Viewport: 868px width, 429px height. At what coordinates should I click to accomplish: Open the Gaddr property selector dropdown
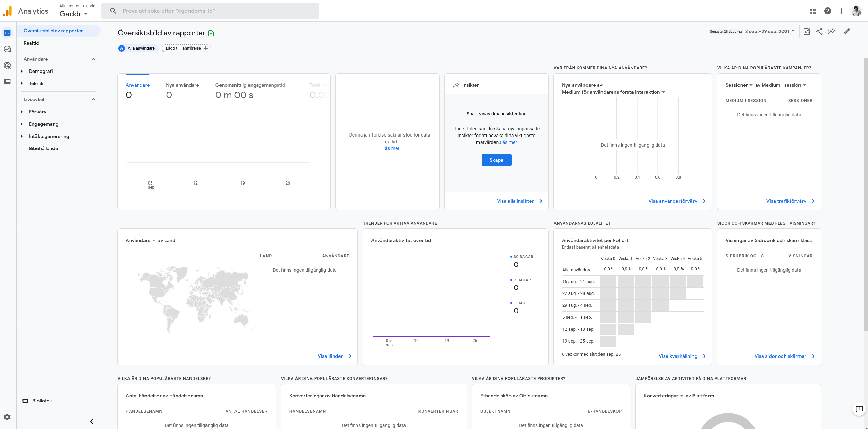pos(73,14)
